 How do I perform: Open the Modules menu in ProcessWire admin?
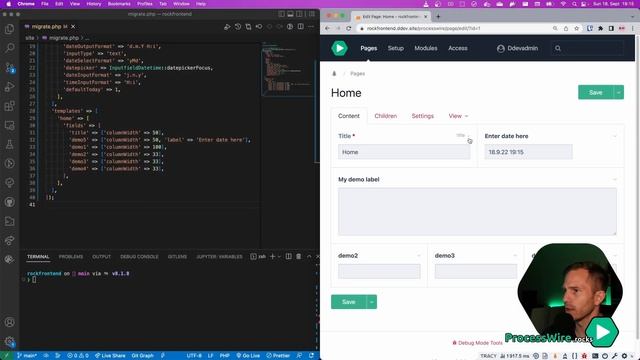426,48
